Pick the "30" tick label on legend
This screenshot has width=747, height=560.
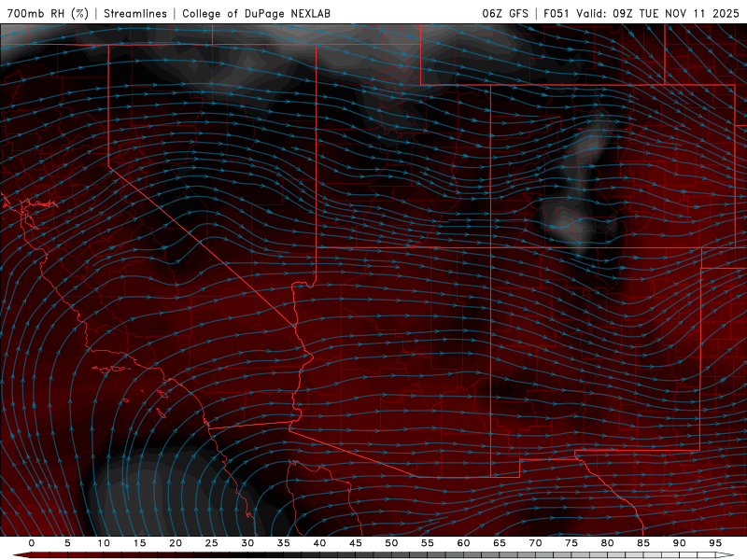[x=247, y=543]
